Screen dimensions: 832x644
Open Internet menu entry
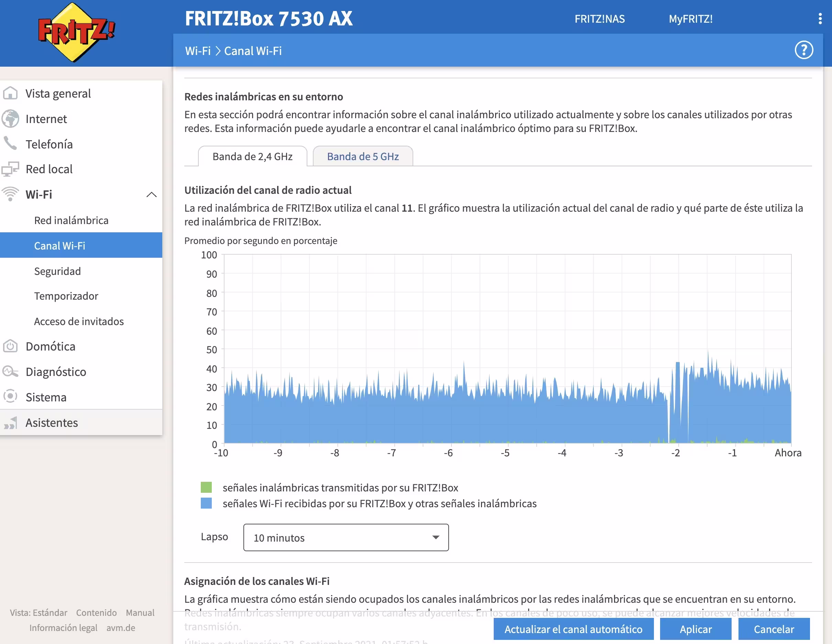81,119
